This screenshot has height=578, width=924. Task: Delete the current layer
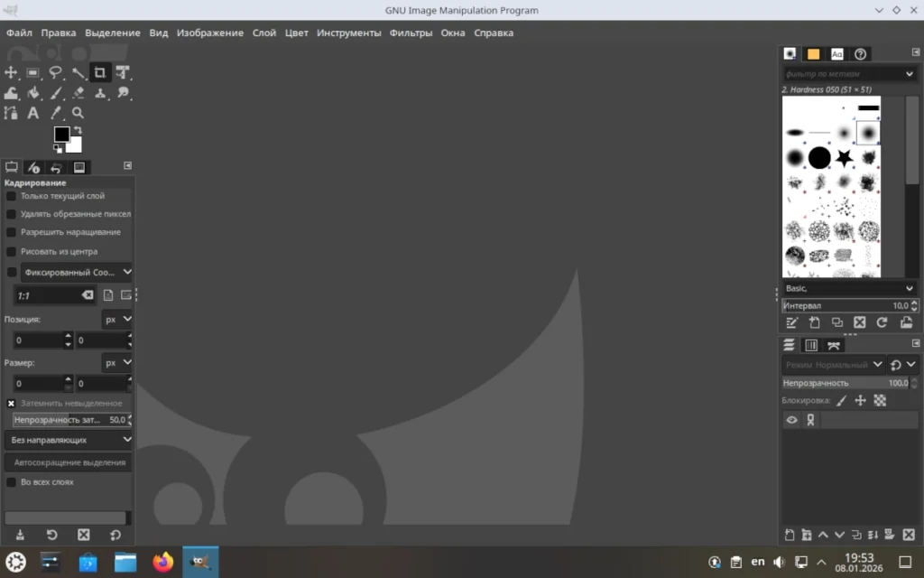909,535
